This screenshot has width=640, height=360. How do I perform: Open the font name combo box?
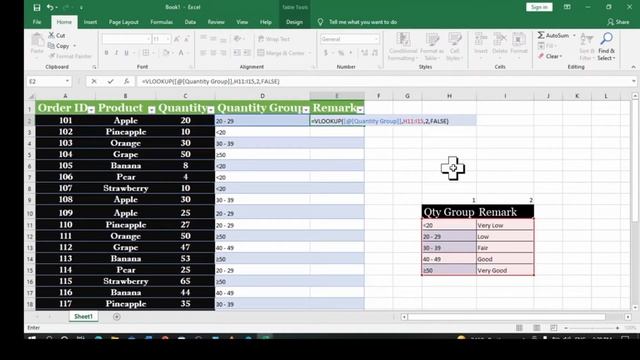(127, 39)
